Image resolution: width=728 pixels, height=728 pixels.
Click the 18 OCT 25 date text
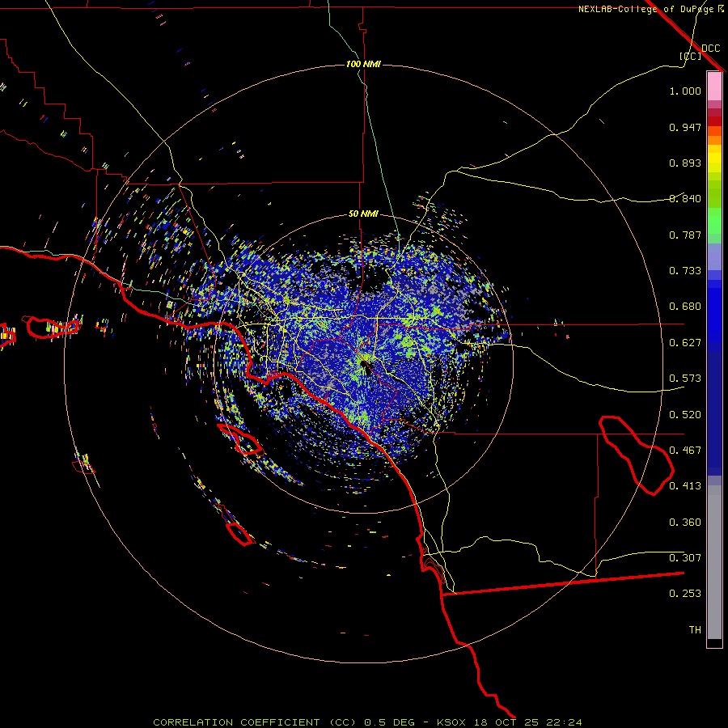point(506,722)
